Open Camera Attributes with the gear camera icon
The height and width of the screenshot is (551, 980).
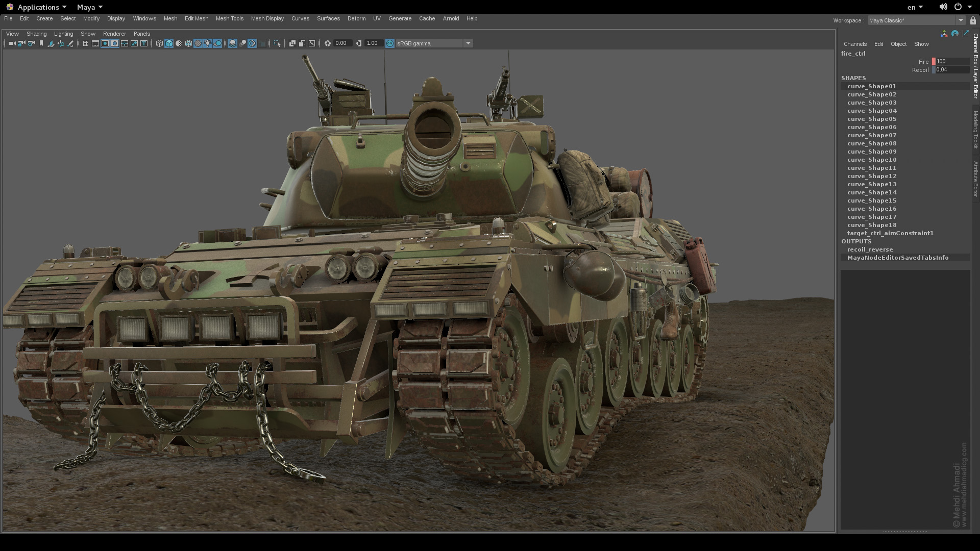click(x=32, y=43)
